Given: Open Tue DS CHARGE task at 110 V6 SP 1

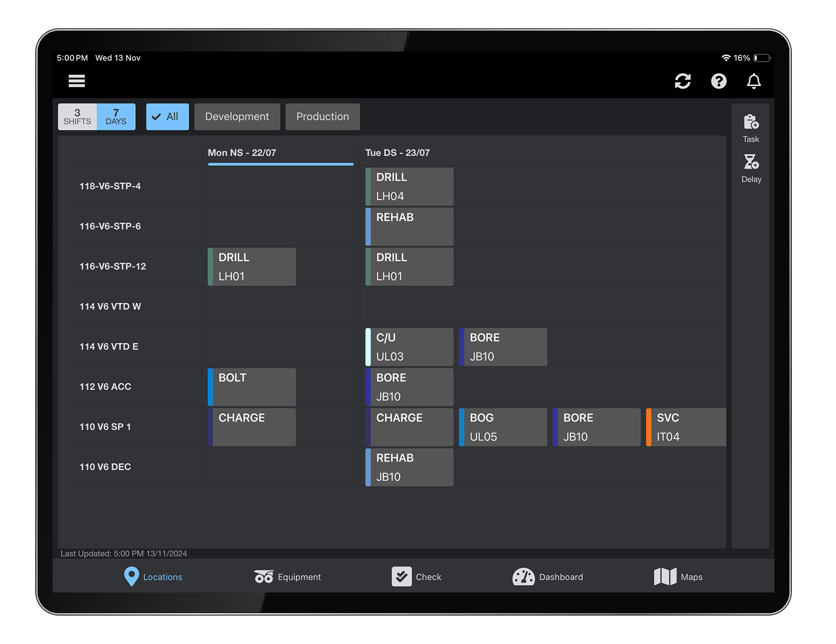Looking at the screenshot, I should click(x=410, y=428).
